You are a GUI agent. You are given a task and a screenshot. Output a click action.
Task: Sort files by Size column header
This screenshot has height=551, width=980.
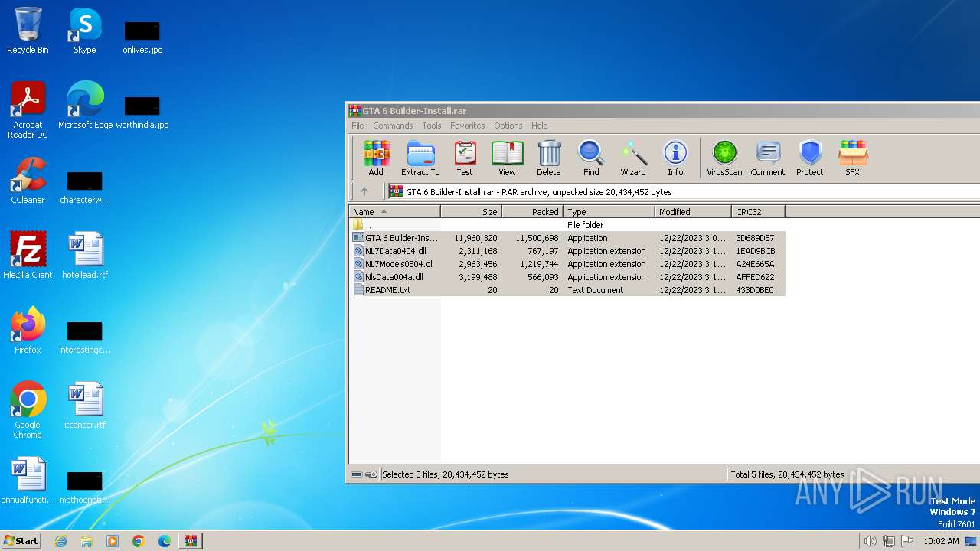[472, 212]
